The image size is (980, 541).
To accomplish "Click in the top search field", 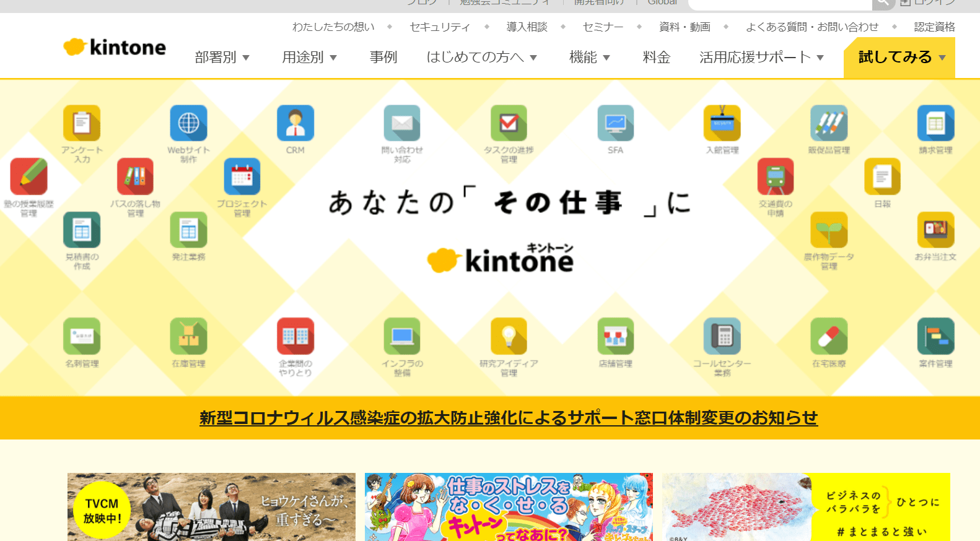I will (x=781, y=4).
